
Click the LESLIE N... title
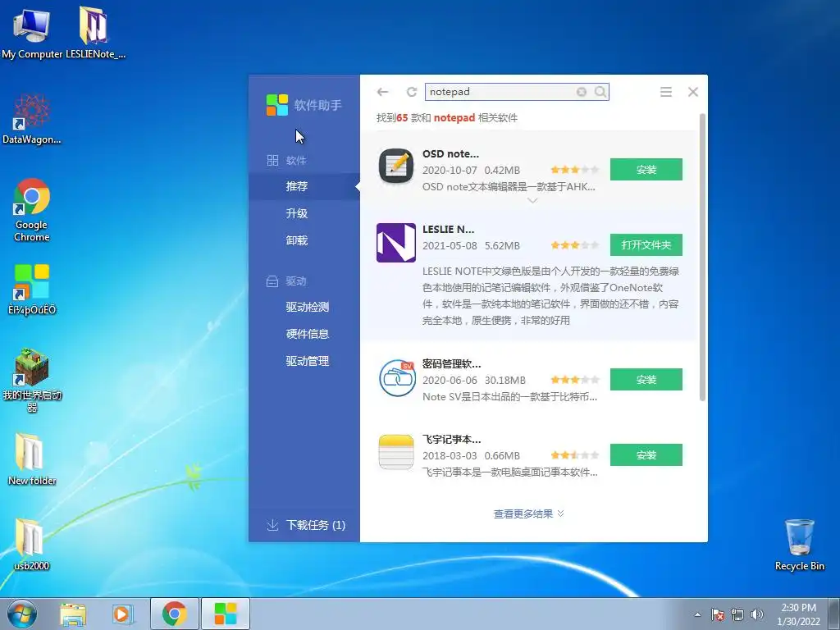[x=448, y=230]
